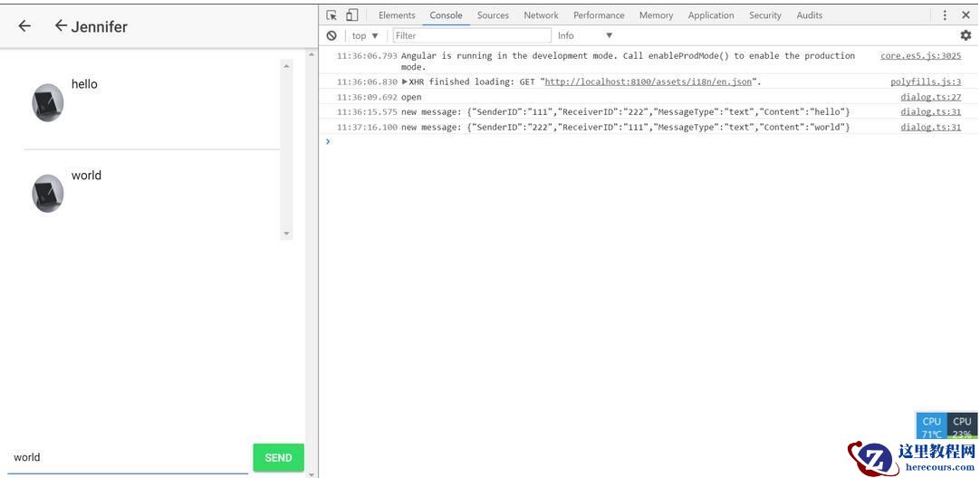
Task: Click the dark CPU usage widget
Action: (x=962, y=426)
